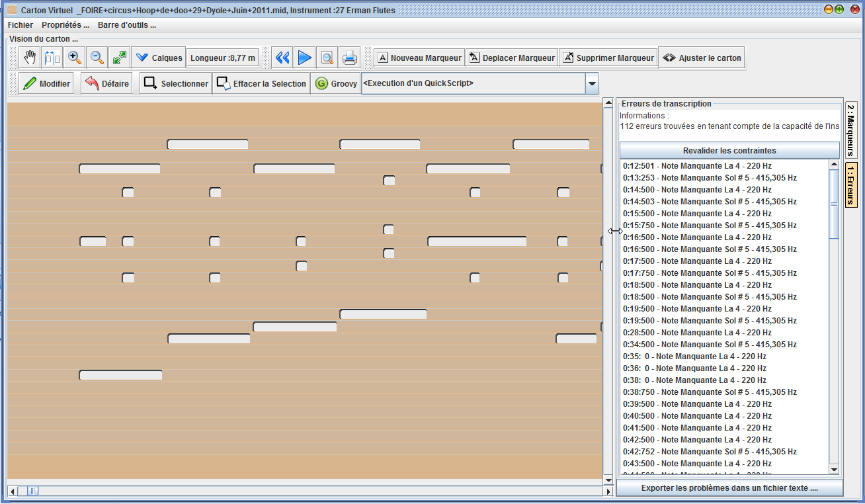Viewport: 865px width, 504px height.
Task: Open the Fichier menu
Action: click(x=21, y=25)
